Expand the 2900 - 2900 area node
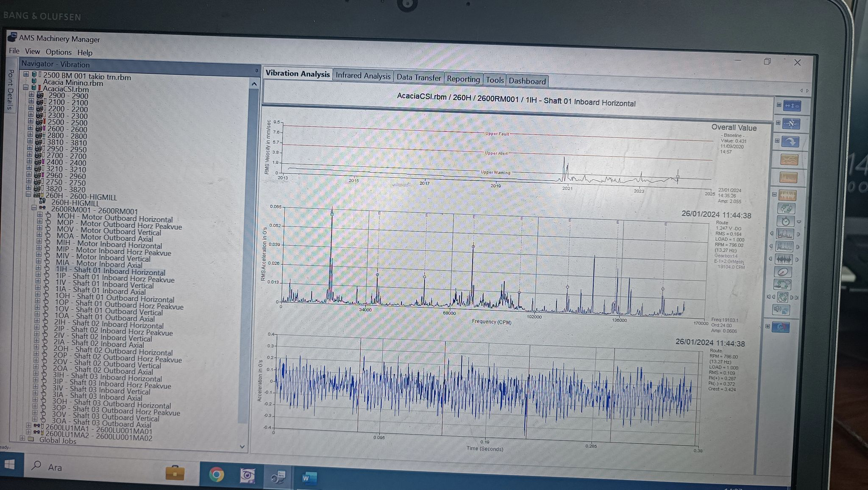Viewport: 868px width, 490px height. click(x=31, y=95)
